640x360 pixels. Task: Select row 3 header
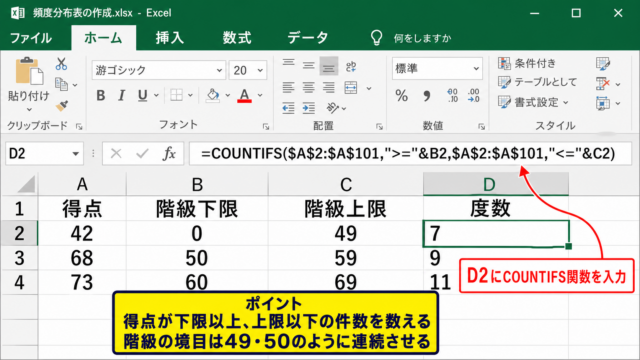coord(19,258)
